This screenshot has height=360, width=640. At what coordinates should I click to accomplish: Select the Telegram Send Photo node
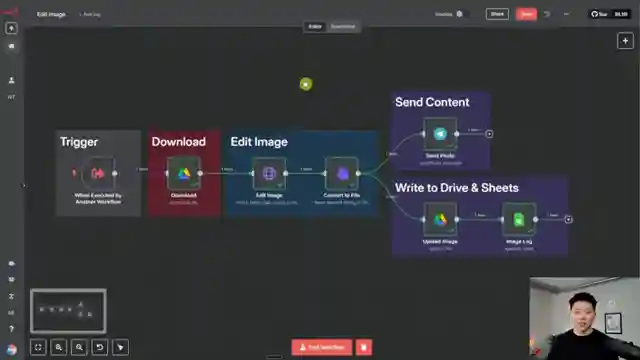(440, 134)
